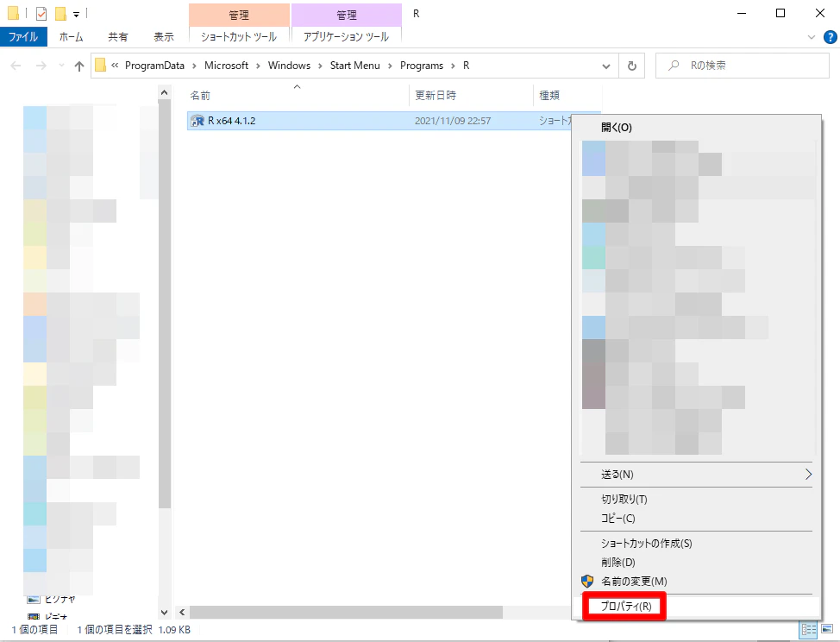Click the back navigation arrow
The image size is (840, 642).
16,66
